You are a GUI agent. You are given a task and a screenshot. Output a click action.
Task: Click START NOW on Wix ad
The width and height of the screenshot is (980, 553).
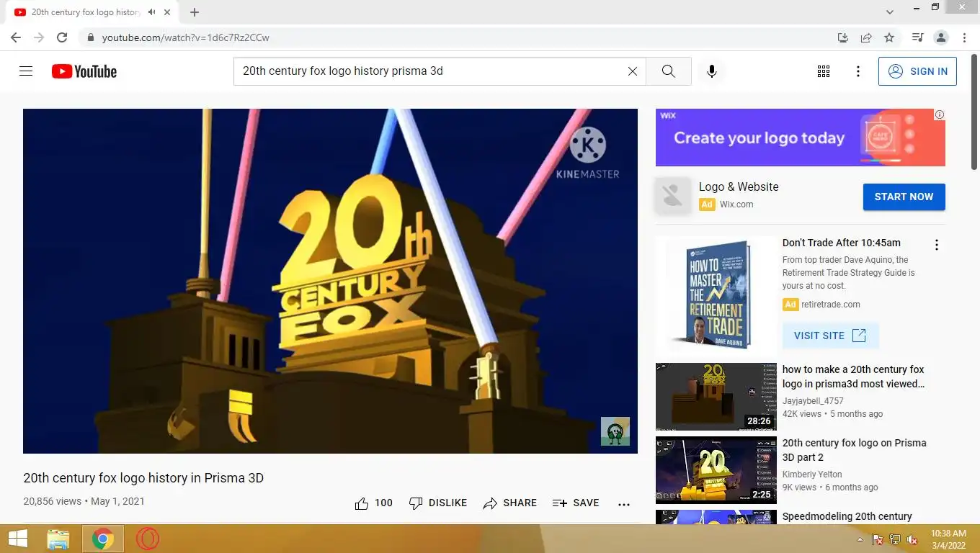pyautogui.click(x=904, y=197)
